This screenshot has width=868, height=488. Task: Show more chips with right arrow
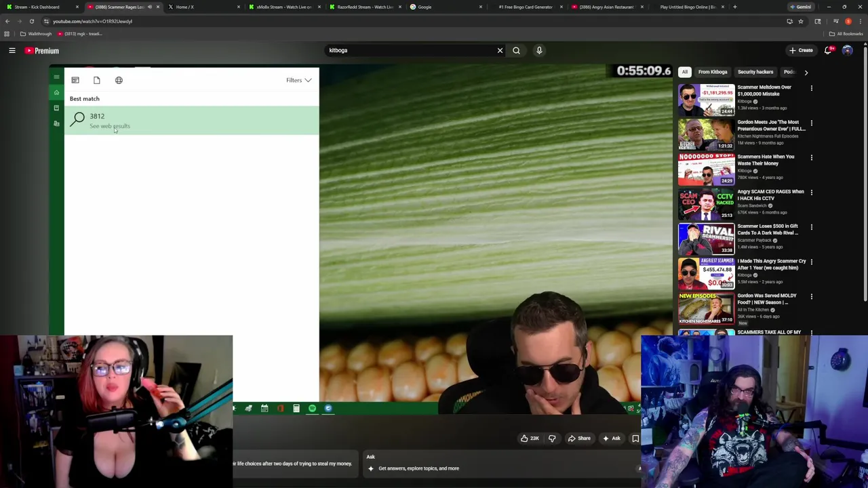806,72
